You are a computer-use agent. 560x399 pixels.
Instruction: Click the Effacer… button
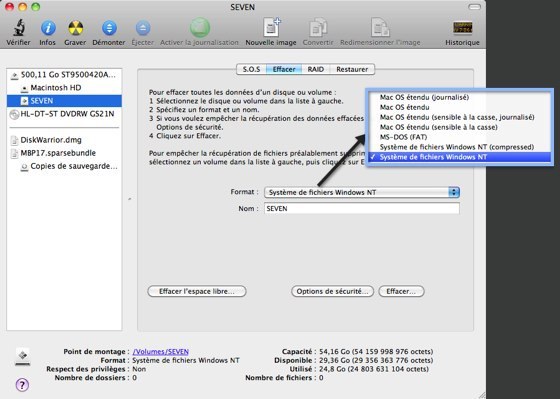(401, 291)
